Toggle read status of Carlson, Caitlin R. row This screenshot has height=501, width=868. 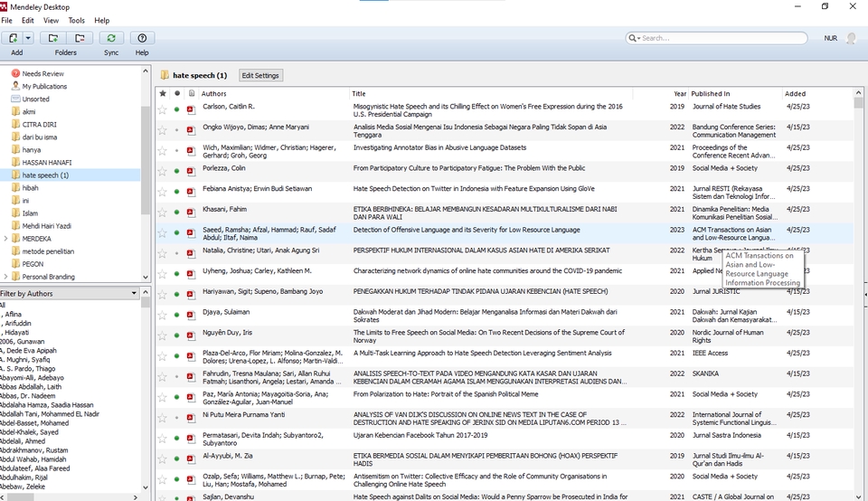[x=177, y=109]
